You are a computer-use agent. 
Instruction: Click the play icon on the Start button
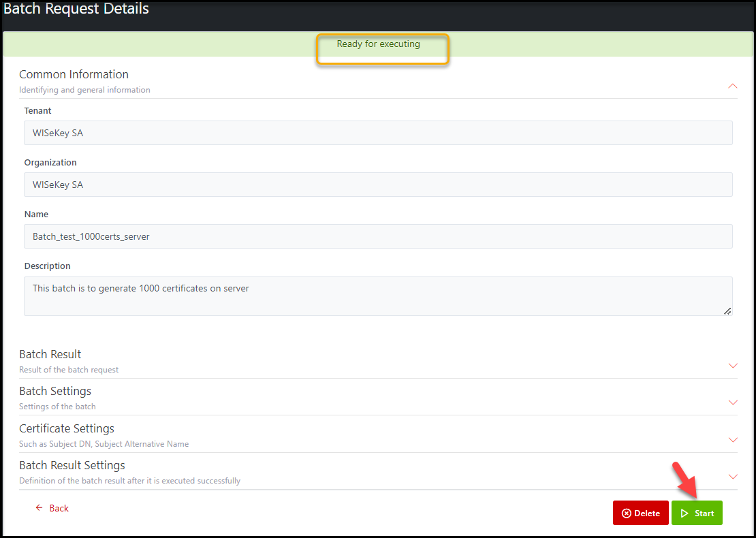point(684,513)
